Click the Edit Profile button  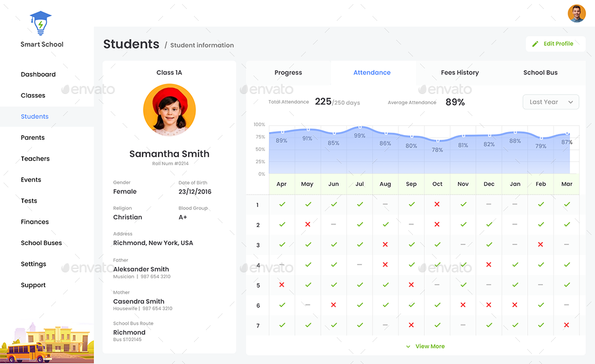coord(555,43)
